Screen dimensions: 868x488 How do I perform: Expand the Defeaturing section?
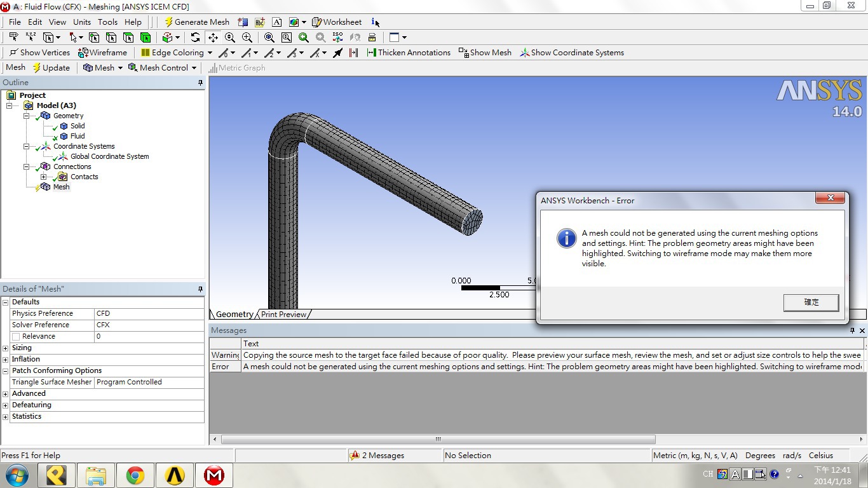(x=6, y=405)
